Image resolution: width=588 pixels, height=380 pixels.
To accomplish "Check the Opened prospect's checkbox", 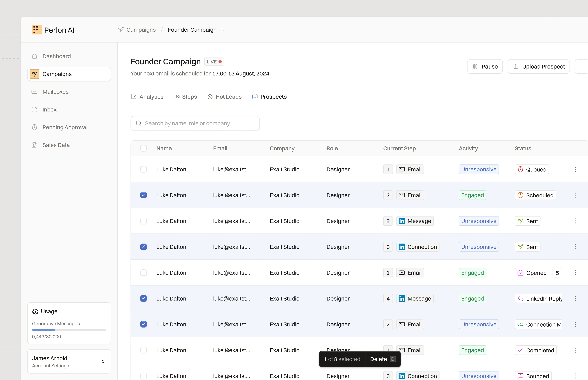I will (143, 273).
